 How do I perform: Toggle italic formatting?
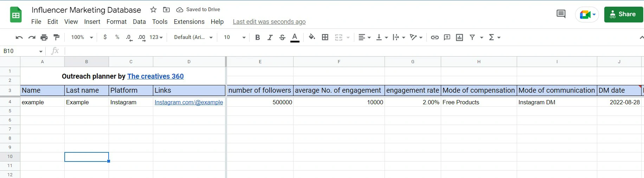(x=270, y=37)
